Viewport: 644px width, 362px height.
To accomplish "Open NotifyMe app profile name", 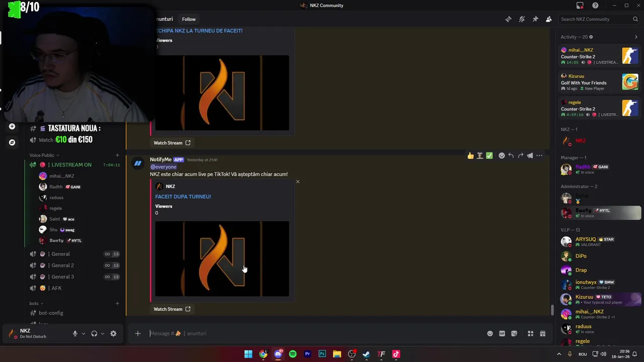I will tap(160, 159).
